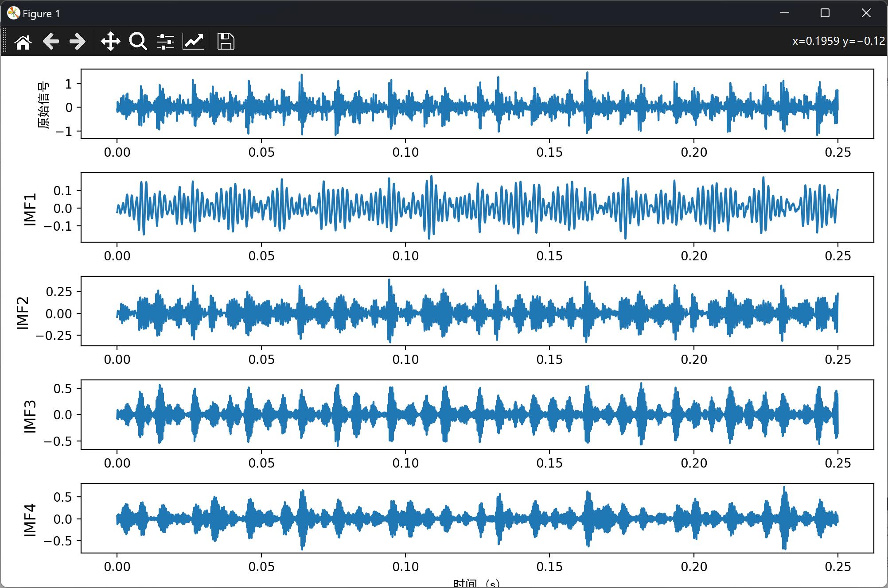Minimize the Figure 1 window
The width and height of the screenshot is (888, 588).
tap(784, 13)
